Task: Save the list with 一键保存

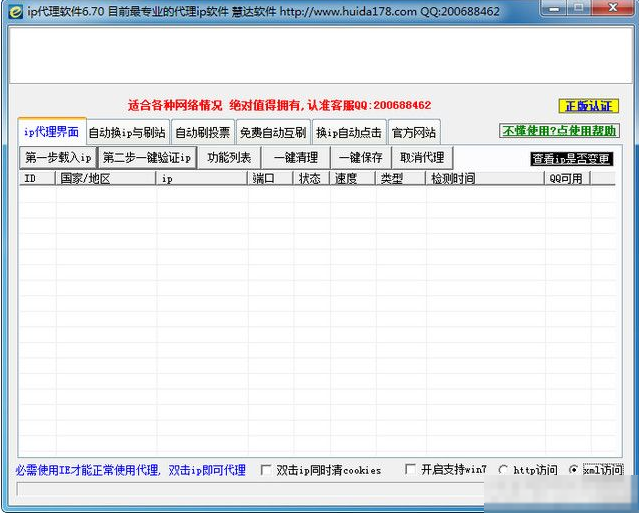Action: tap(359, 158)
